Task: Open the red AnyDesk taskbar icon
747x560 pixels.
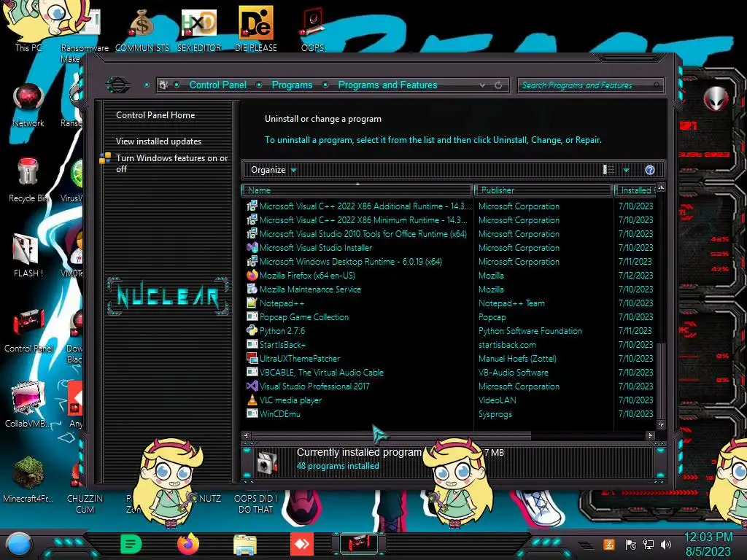Action: (302, 544)
